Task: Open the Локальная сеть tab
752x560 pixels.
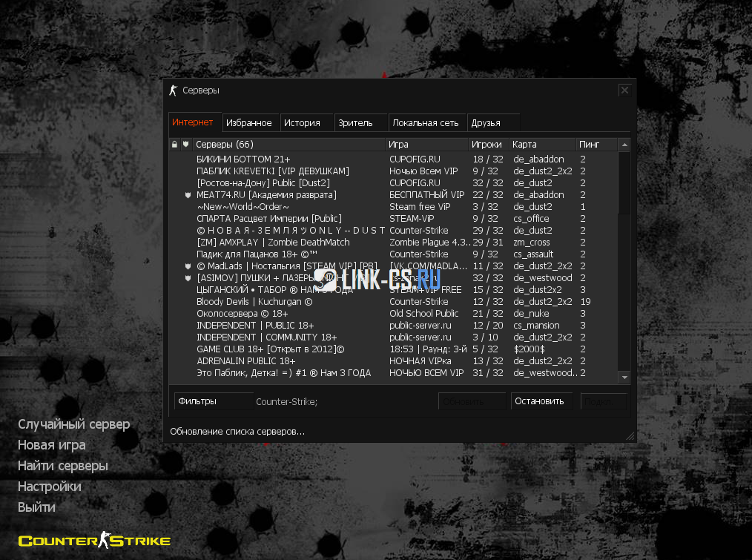Action: pos(427,123)
